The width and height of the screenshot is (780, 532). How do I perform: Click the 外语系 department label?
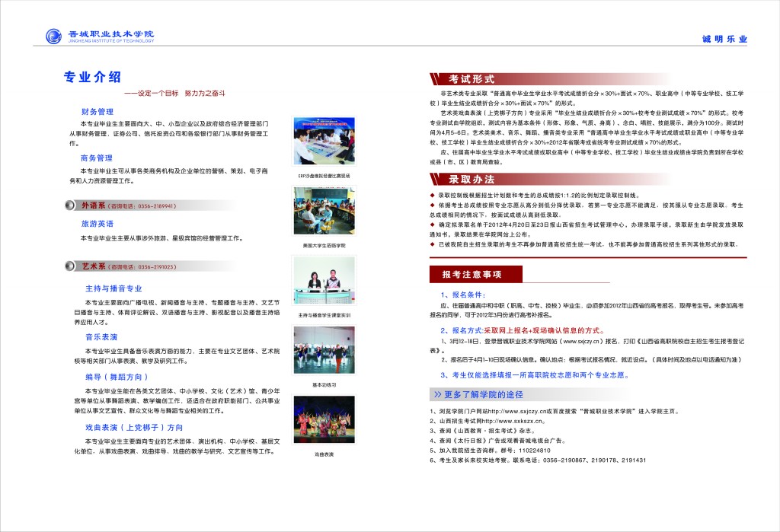click(94, 205)
